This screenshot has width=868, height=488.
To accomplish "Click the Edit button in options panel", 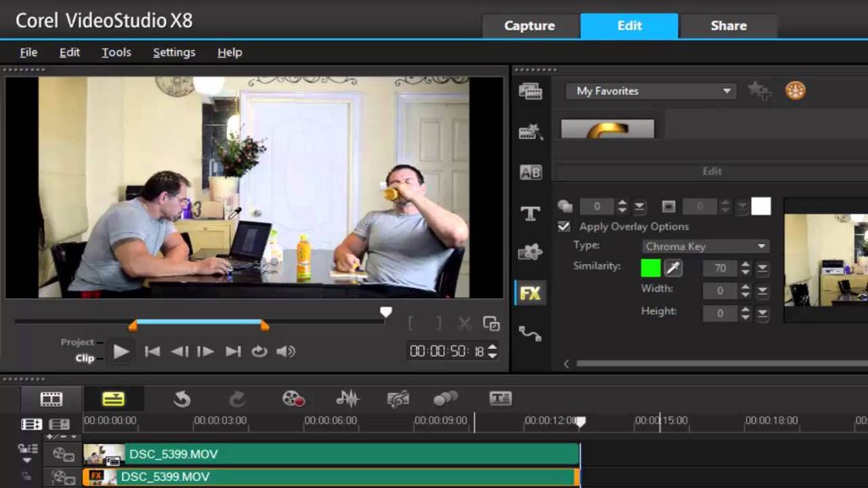I will click(x=711, y=171).
